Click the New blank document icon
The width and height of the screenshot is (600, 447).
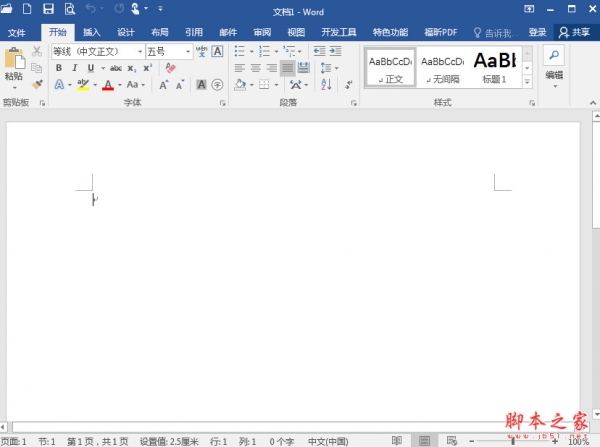[27, 8]
